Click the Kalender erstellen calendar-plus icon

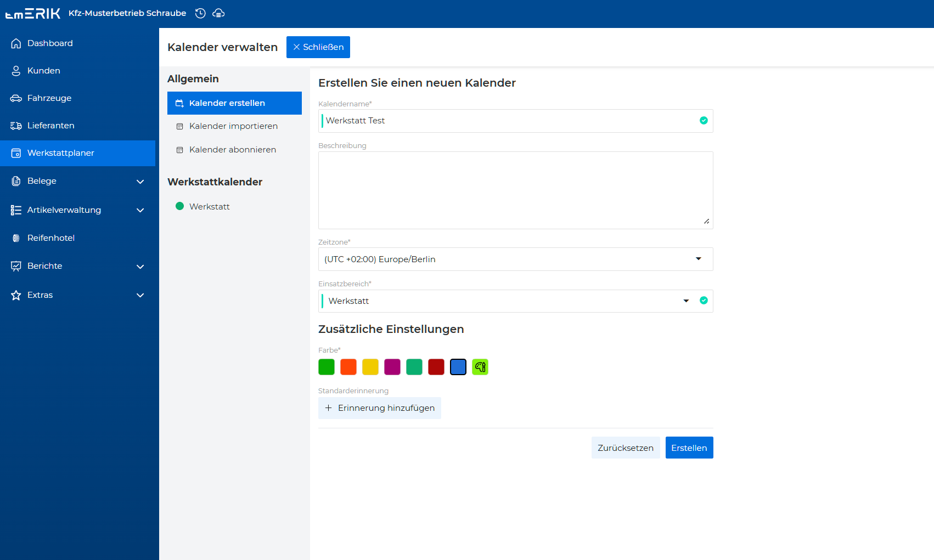click(x=179, y=103)
